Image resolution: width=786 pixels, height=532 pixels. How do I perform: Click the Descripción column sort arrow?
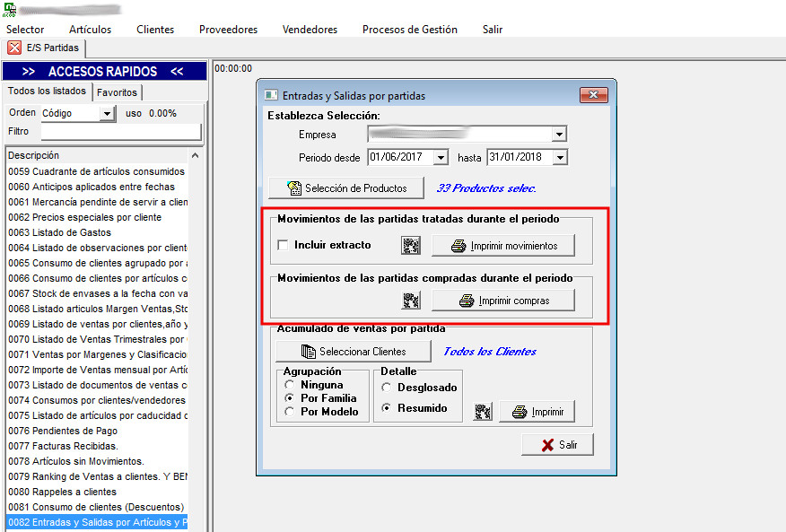click(195, 155)
